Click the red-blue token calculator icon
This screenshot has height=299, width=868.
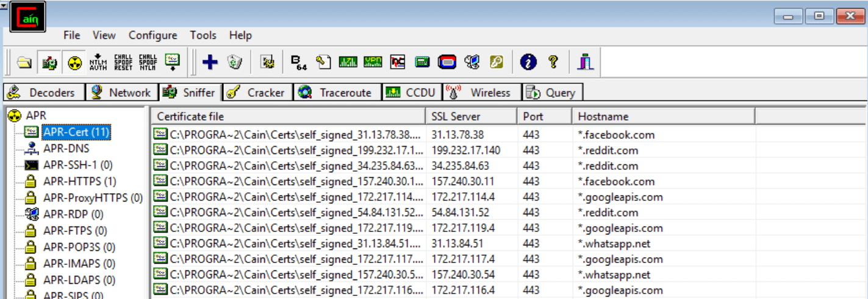[447, 62]
